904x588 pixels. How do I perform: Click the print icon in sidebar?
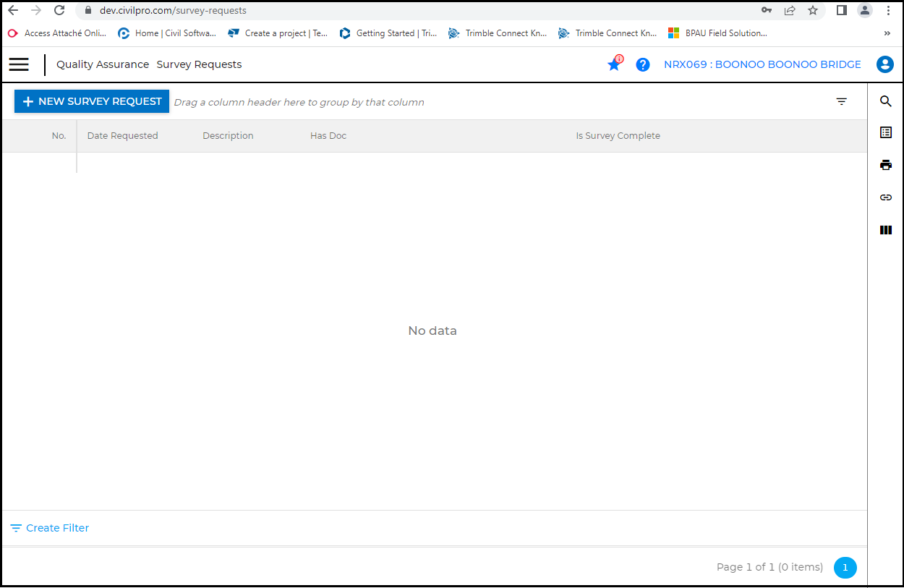885,165
